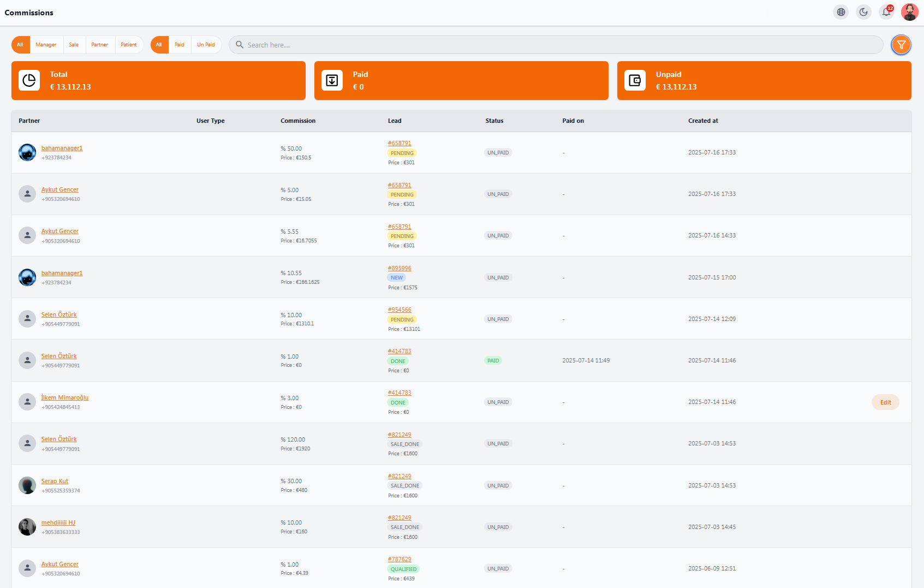924x588 pixels.
Task: Open lead #787629 link
Action: 400,559
